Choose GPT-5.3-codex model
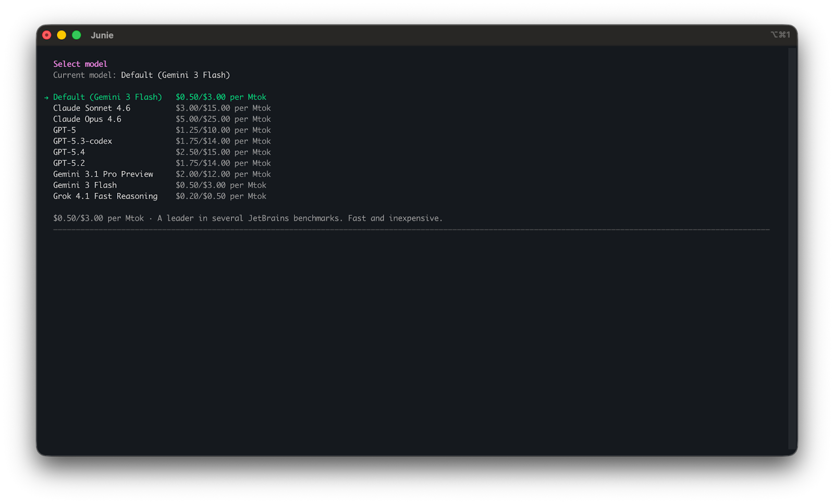834x504 pixels. pos(82,141)
